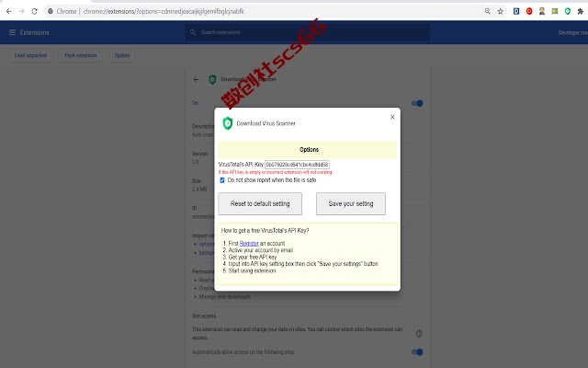The width and height of the screenshot is (588, 368).
Task: Open the red circular extension icon
Action: 529,11
